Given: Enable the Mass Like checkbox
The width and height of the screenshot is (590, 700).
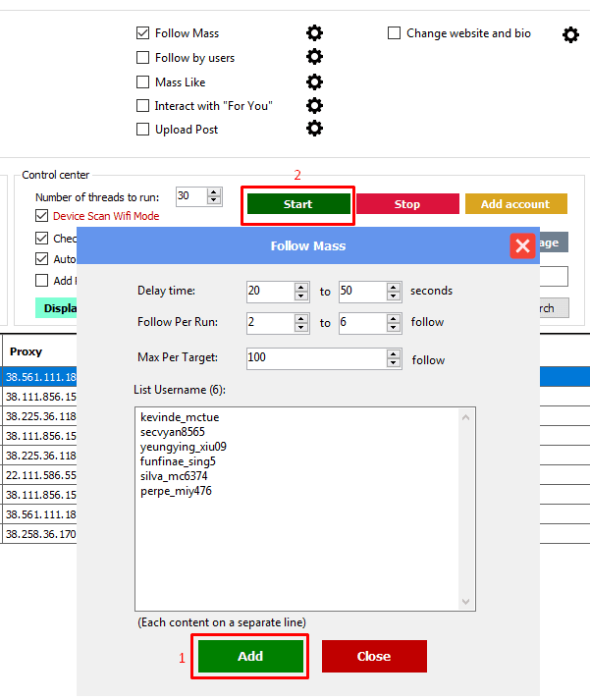Looking at the screenshot, I should coord(143,82).
